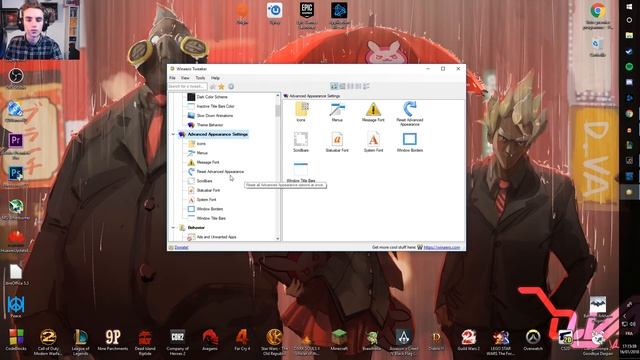Image resolution: width=640 pixels, height=360 pixels.
Task: Focus the Search for a tweak field
Action: [187, 87]
